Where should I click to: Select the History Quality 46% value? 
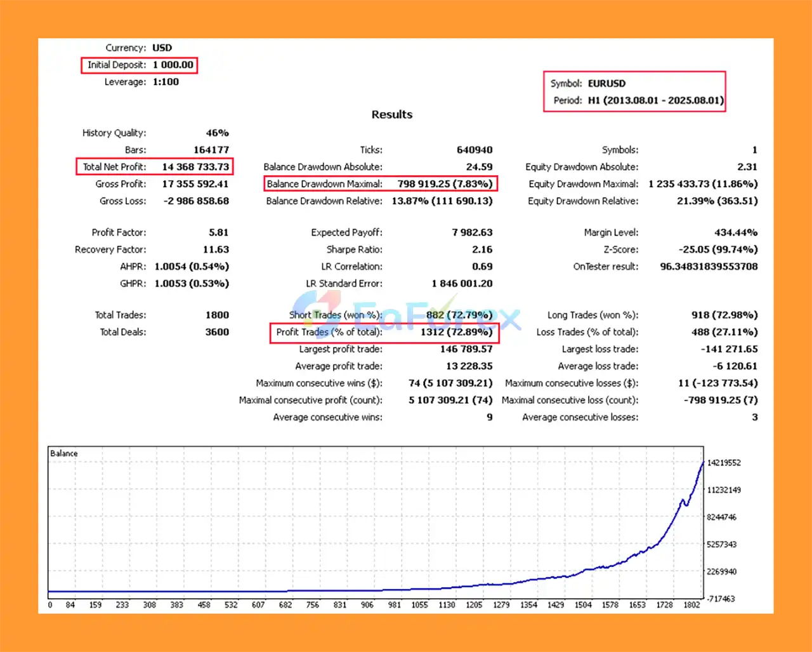point(217,133)
